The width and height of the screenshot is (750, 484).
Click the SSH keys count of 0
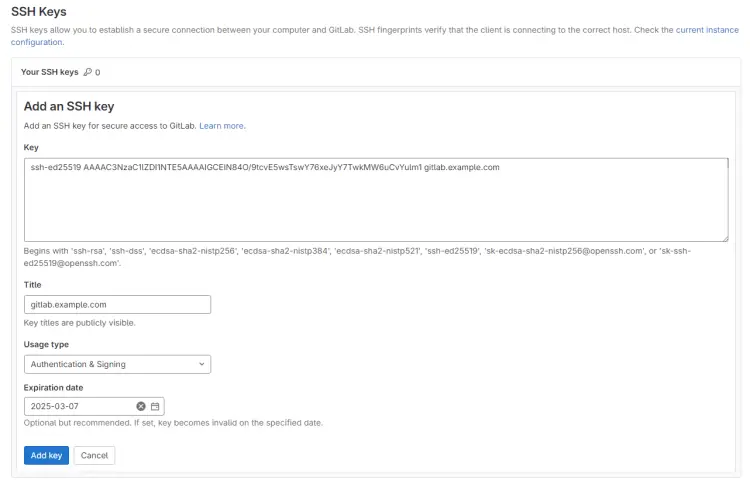[x=97, y=72]
